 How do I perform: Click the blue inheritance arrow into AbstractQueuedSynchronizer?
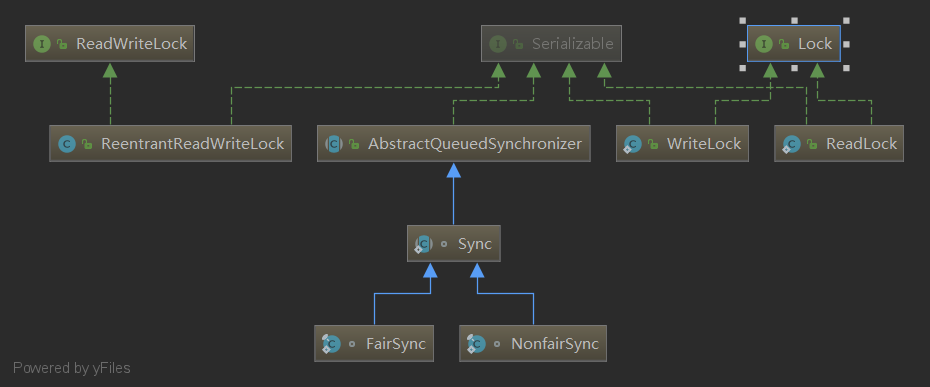coord(454,171)
